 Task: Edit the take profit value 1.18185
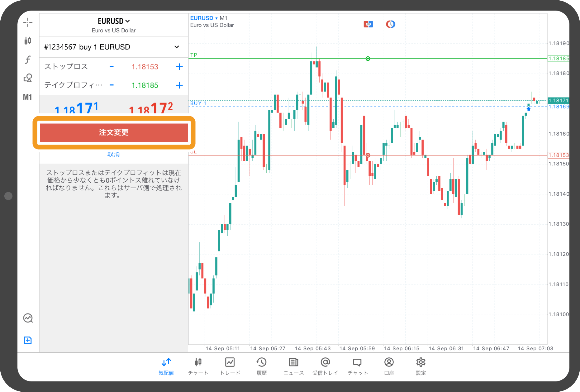pos(145,85)
